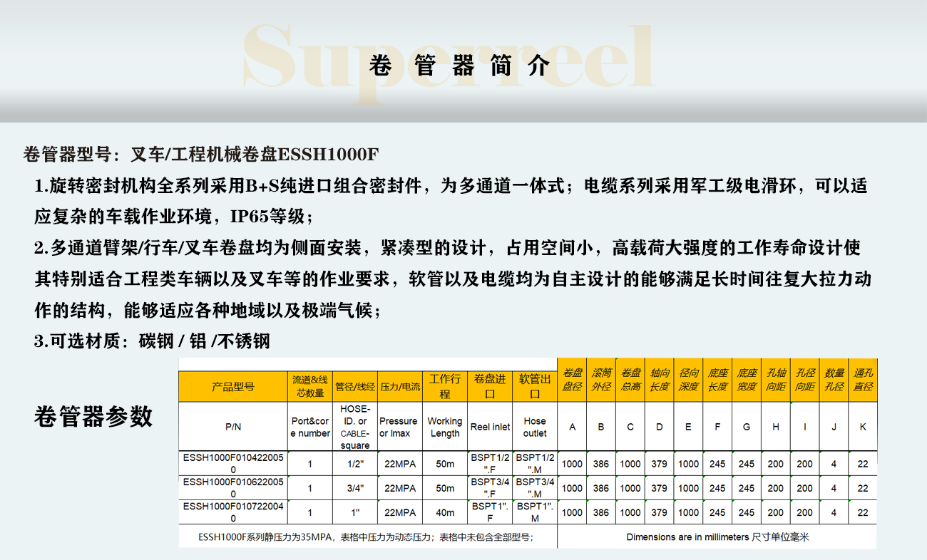The image size is (927, 560).
Task: Click the dimension letter E cell
Action: coord(688,427)
